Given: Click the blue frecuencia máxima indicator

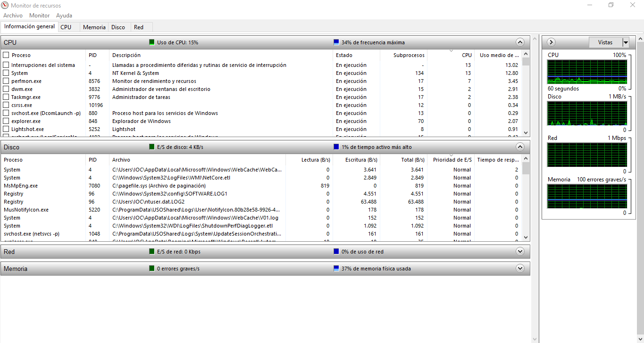Looking at the screenshot, I should (336, 42).
